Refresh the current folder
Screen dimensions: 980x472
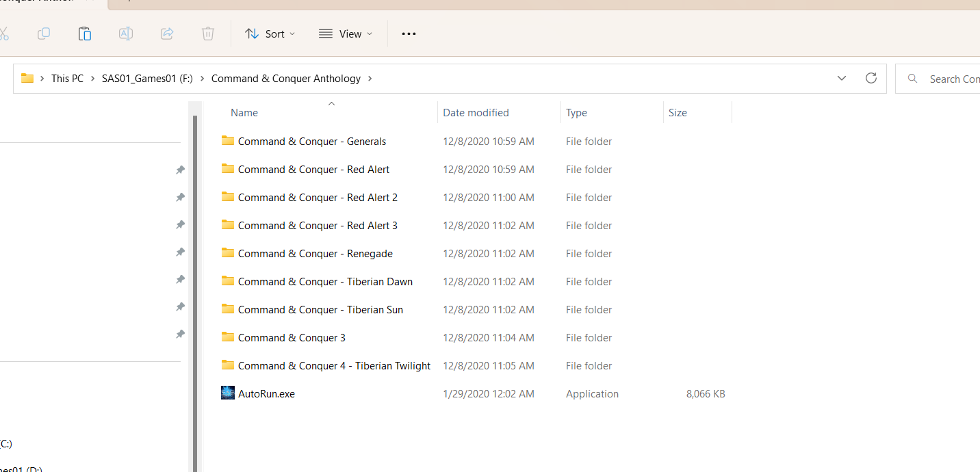(871, 78)
